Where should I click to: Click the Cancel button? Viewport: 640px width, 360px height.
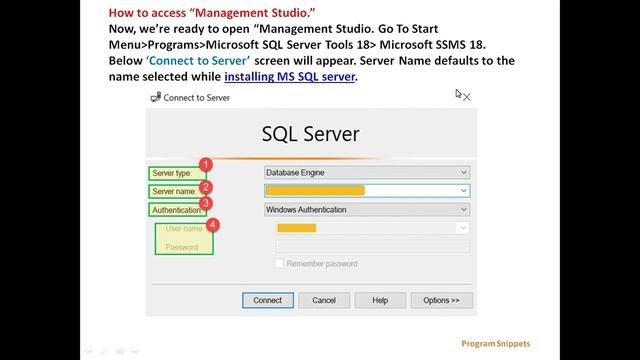[324, 300]
